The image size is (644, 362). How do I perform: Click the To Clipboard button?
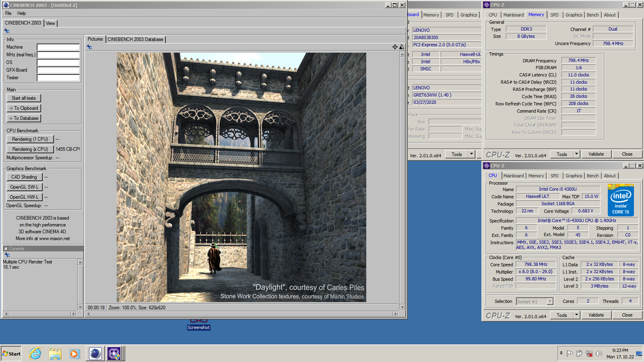(x=24, y=108)
